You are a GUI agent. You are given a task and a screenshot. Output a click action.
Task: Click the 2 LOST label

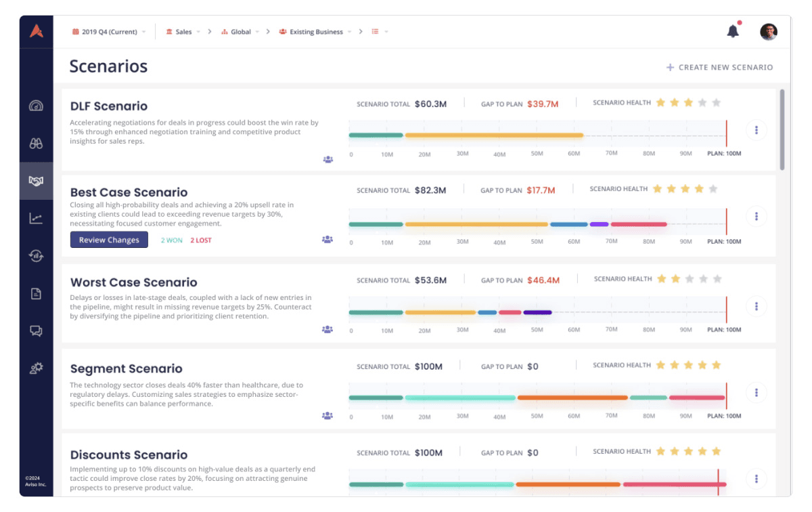point(201,240)
